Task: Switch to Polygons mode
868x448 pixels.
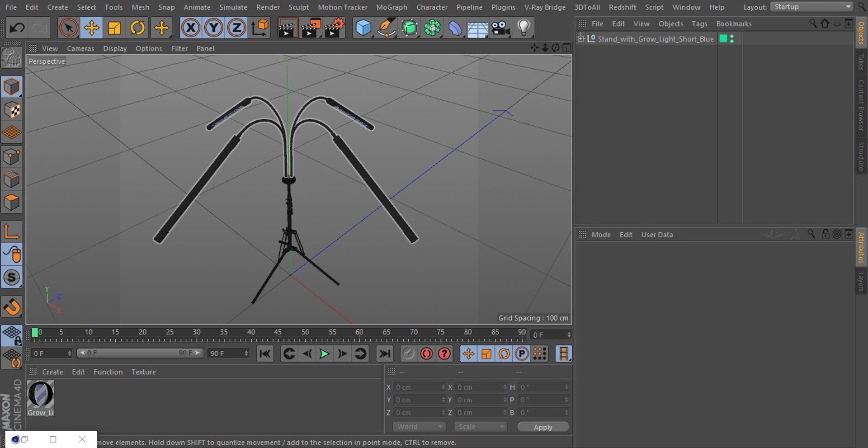Action: coord(12,203)
